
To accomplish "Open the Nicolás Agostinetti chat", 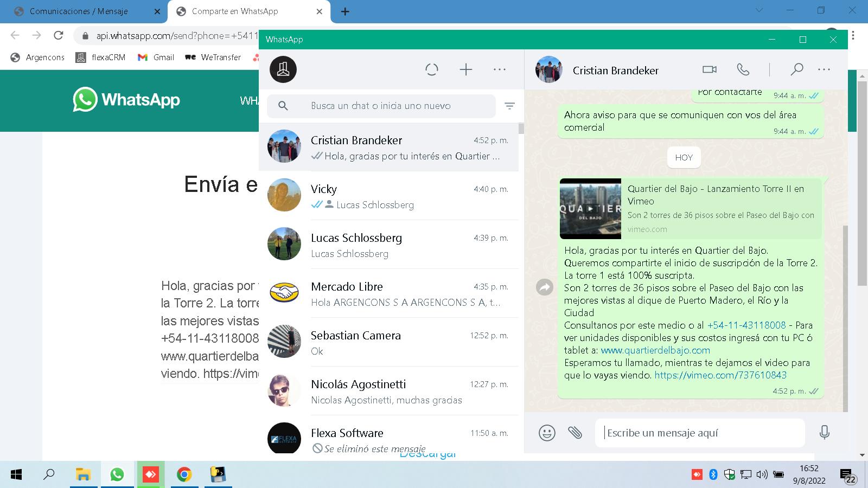I will coord(388,391).
